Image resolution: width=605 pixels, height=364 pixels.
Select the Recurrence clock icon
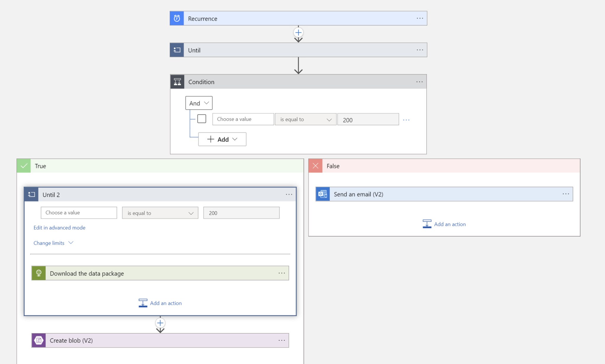pos(177,18)
